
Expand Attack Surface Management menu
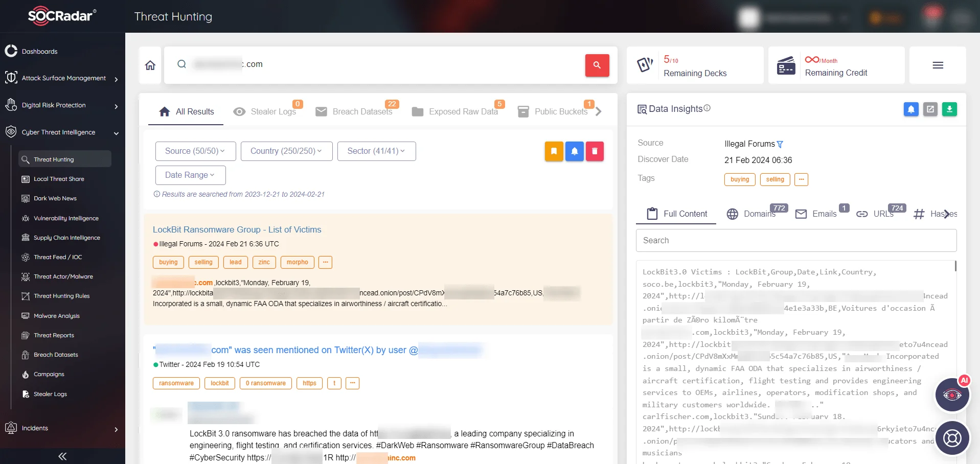click(62, 78)
